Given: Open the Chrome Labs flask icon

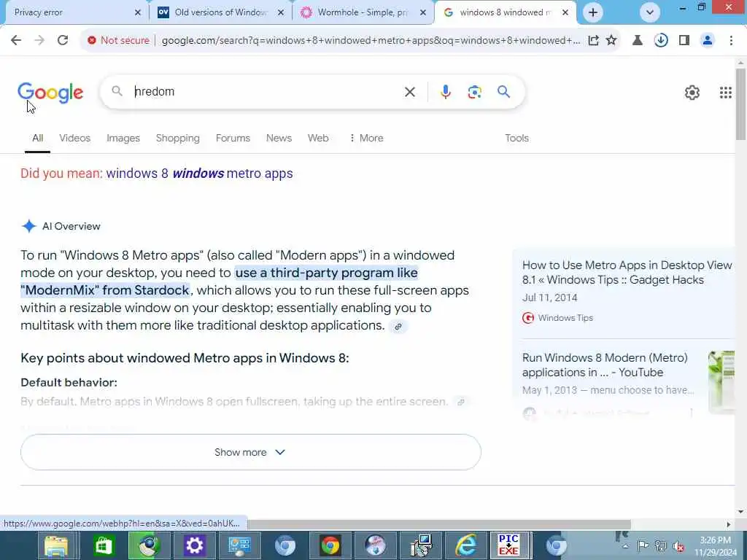Looking at the screenshot, I should click(637, 41).
